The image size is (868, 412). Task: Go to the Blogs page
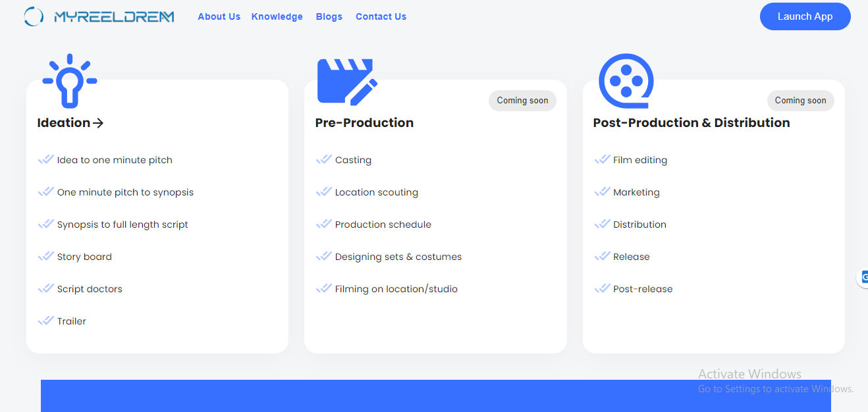(x=329, y=16)
